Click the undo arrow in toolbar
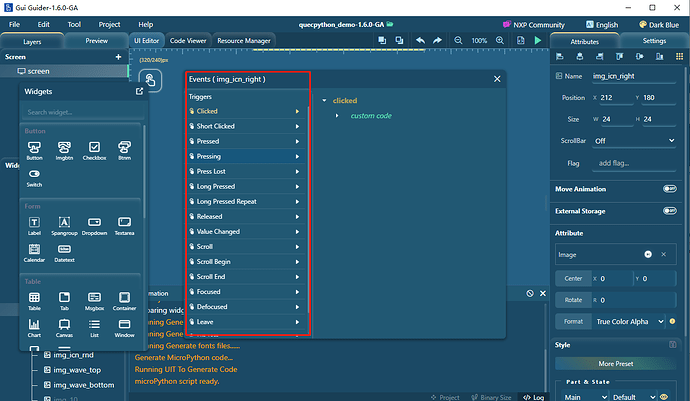Screen dimensions: 690x401 point(420,40)
